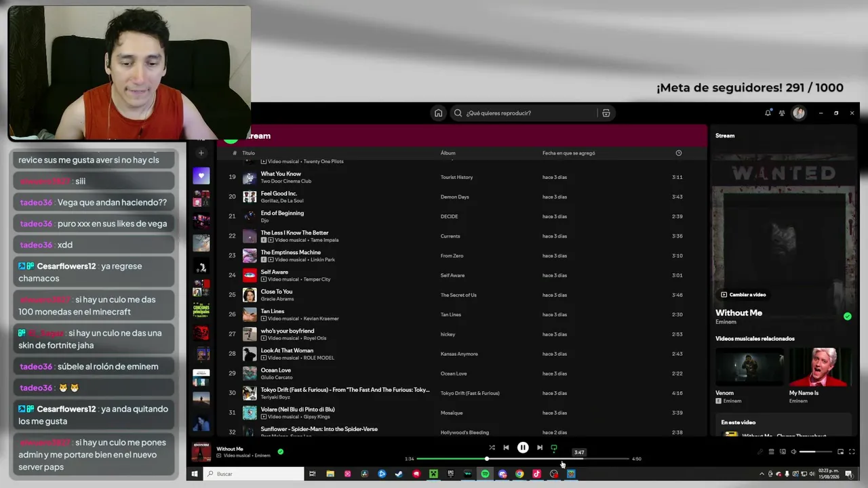Click the "Cambiar a video" button
Viewport: 868px width, 488px height.
[x=743, y=295]
